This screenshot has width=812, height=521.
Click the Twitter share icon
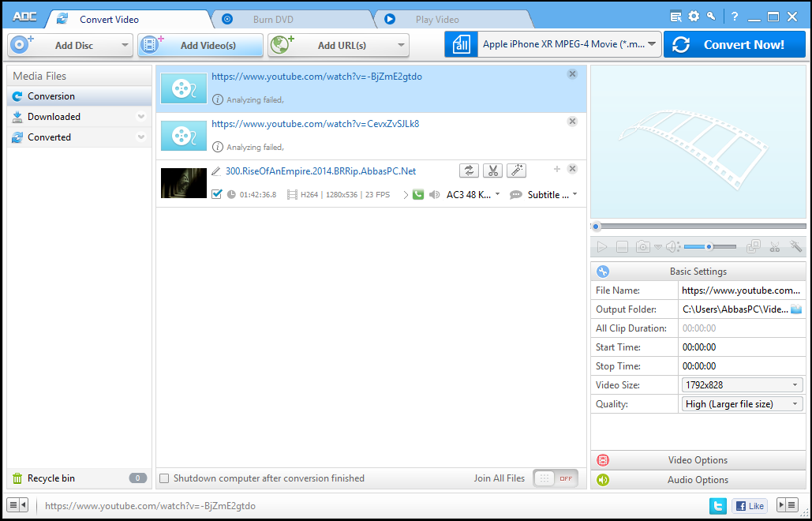click(718, 505)
